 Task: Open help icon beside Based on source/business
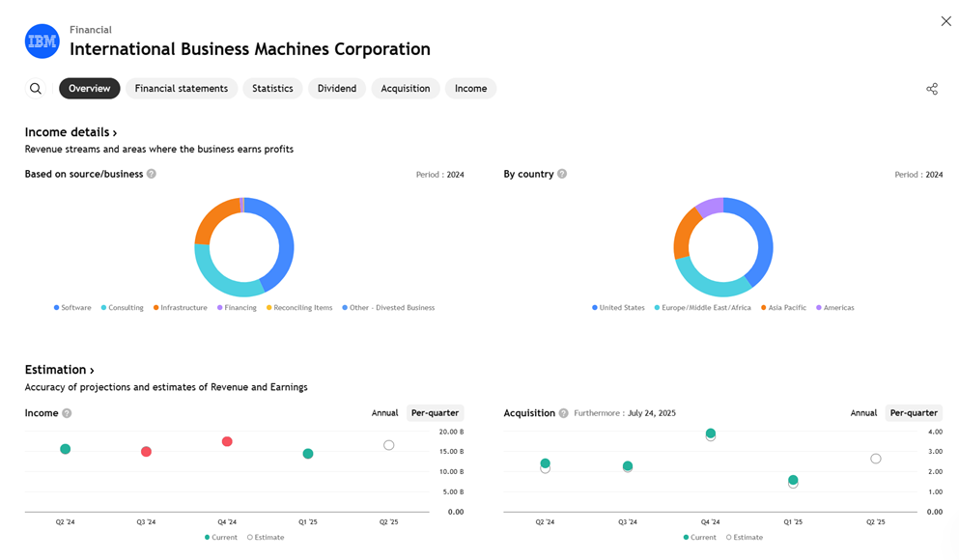pos(152,174)
